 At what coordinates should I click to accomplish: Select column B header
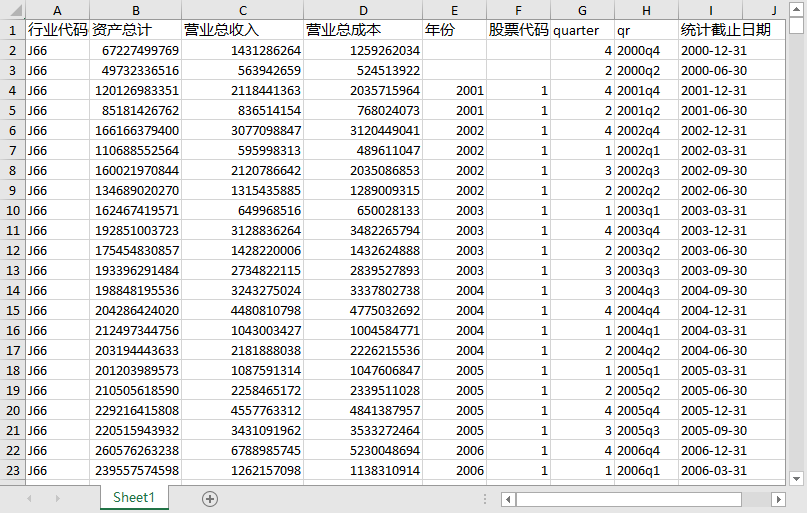[x=136, y=10]
